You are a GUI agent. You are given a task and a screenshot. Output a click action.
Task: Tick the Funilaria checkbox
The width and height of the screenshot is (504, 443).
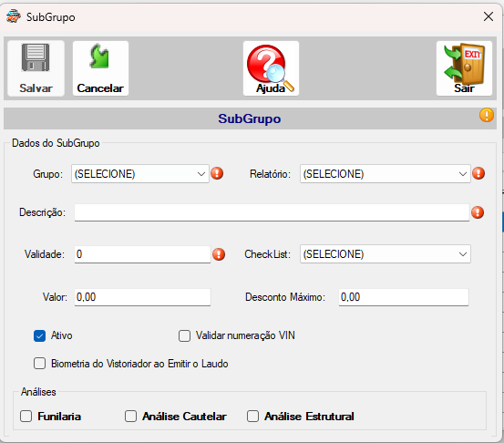26,416
